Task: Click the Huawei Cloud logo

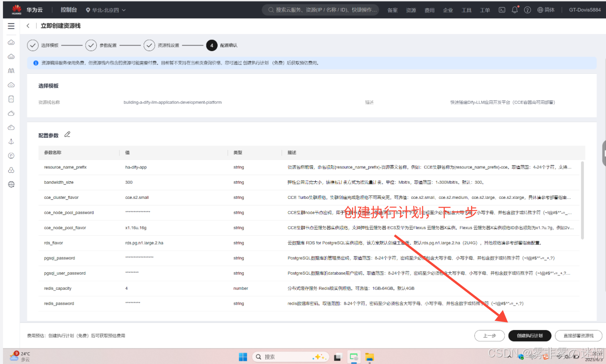Action: (17, 10)
